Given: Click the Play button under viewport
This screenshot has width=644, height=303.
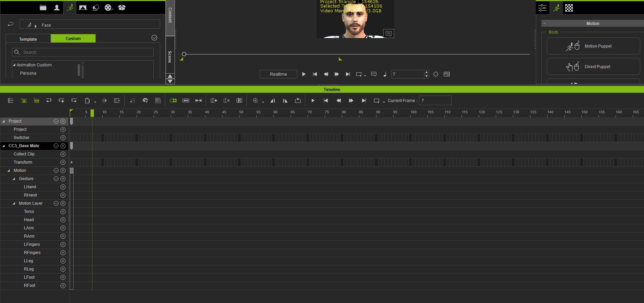Looking at the screenshot, I should coord(304,74).
